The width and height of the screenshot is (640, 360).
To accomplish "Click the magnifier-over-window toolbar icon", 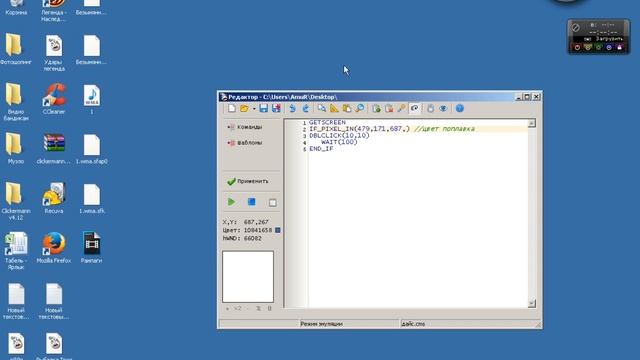I will click(322, 109).
